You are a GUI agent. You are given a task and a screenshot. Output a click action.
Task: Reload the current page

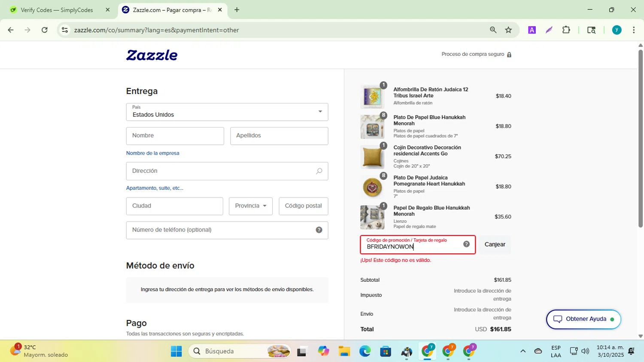(x=45, y=30)
